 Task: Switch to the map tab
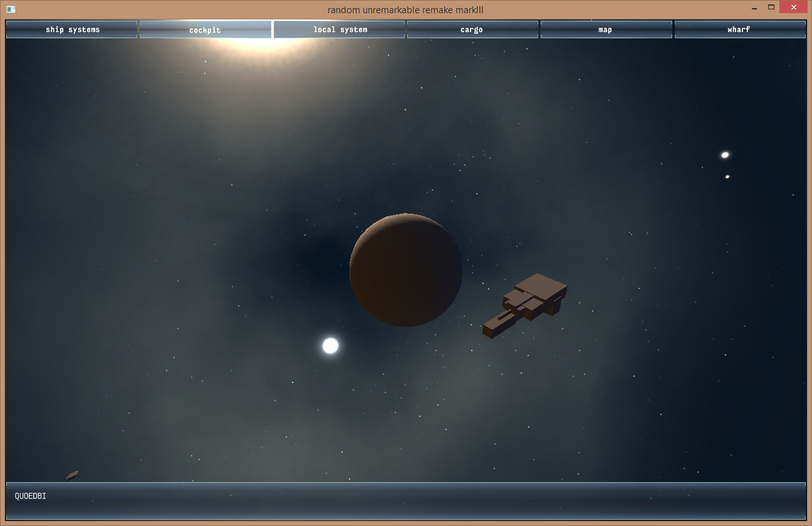click(x=606, y=29)
